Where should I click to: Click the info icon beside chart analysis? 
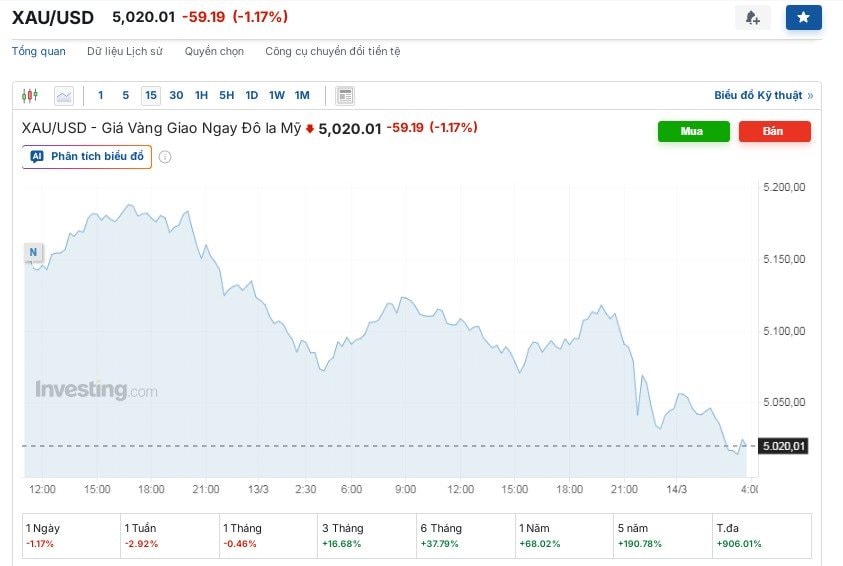click(165, 157)
